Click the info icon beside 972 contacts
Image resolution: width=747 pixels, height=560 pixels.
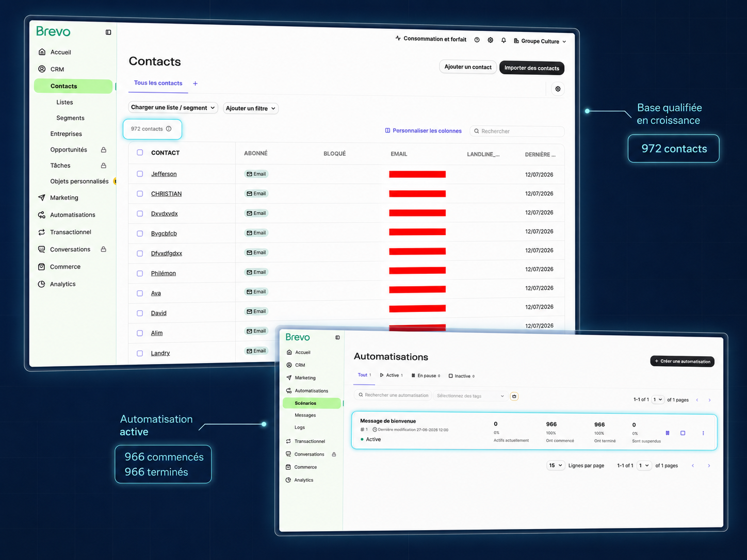click(169, 129)
